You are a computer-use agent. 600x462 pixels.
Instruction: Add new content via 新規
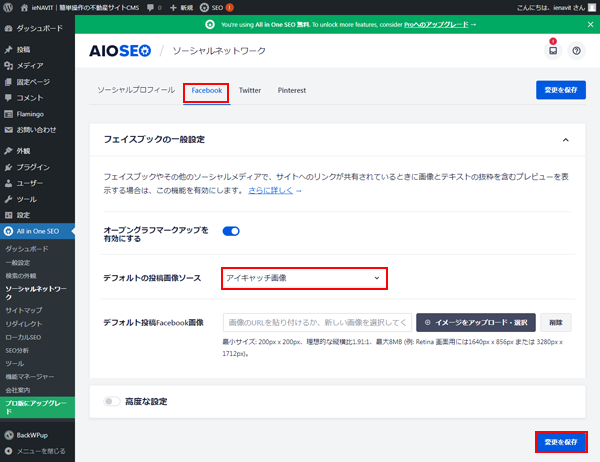click(x=181, y=7)
